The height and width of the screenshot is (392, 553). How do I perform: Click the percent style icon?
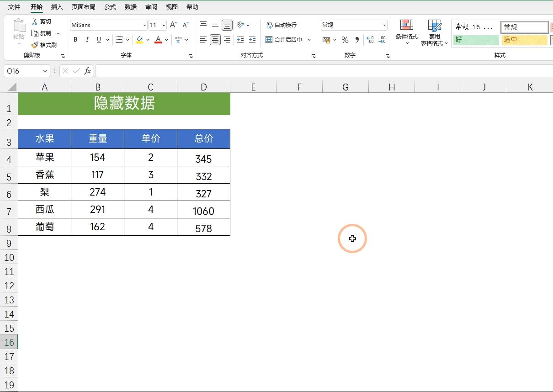345,40
